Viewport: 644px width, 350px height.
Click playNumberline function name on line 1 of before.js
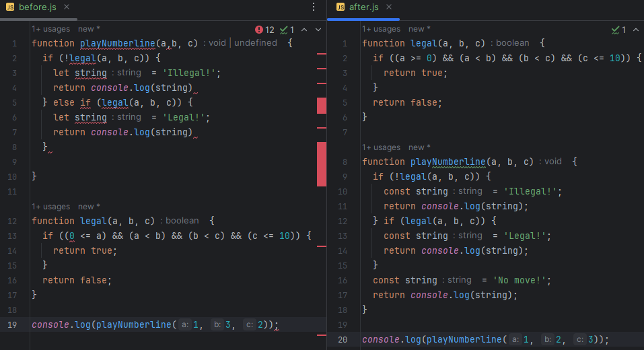point(118,44)
